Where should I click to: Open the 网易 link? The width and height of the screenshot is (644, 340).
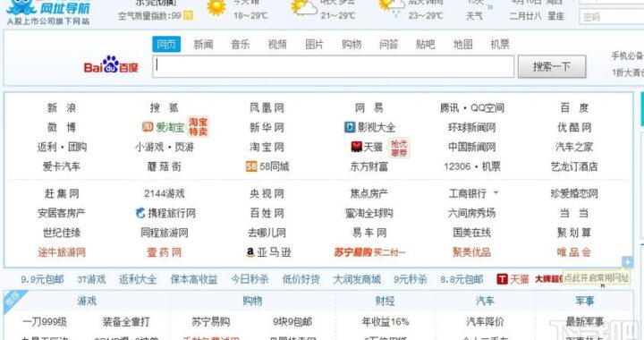pyautogui.click(x=369, y=107)
